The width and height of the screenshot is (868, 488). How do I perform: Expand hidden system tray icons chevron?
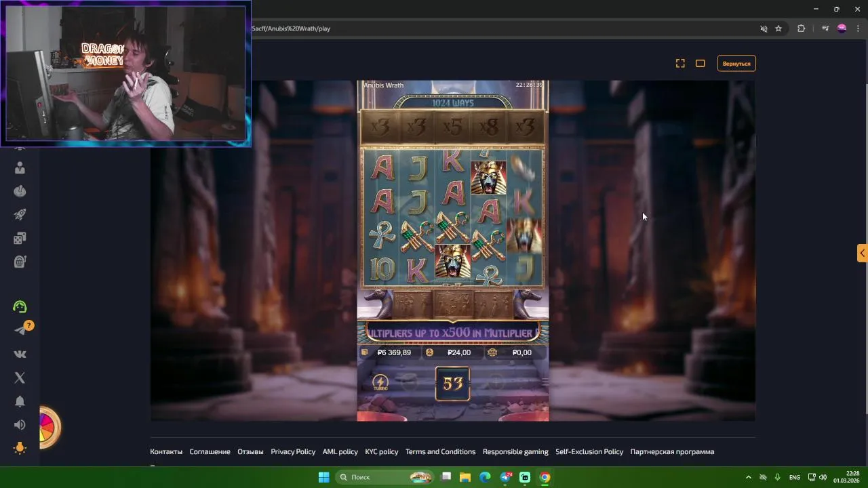(x=748, y=477)
